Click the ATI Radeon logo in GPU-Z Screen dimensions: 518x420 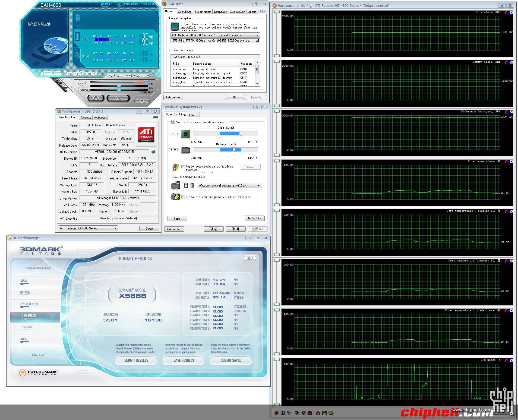[146, 134]
